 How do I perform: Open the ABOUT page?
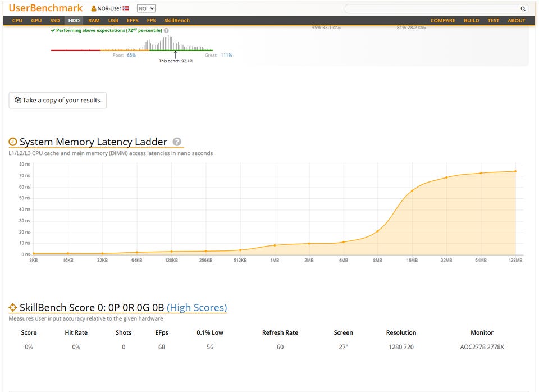click(517, 21)
